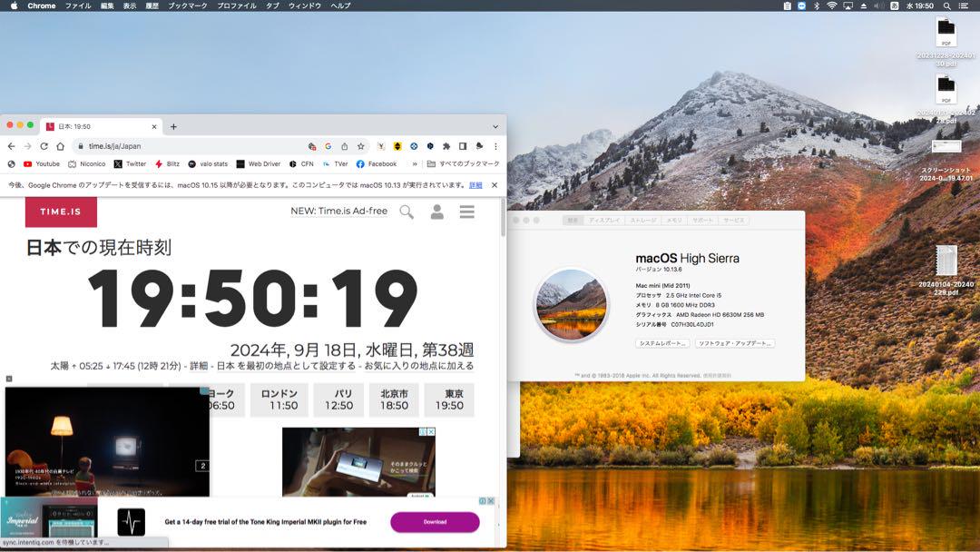Click the Bluetooth icon in the menu bar
The width and height of the screenshot is (980, 552).
coord(817,5)
